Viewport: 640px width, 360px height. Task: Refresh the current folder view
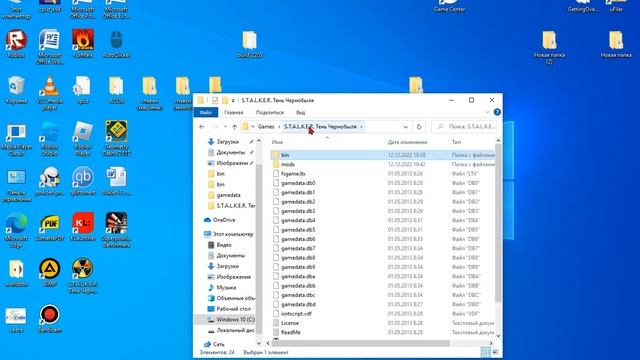pyautogui.click(x=419, y=127)
